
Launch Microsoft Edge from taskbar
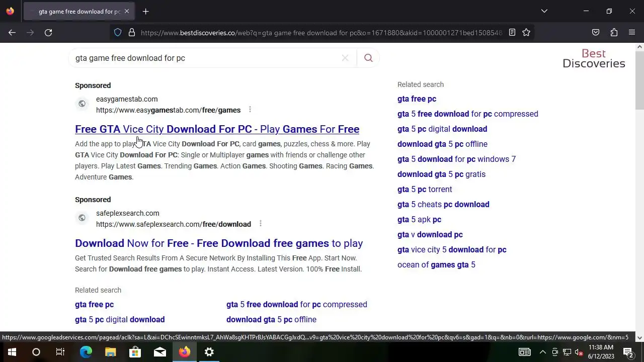(86, 352)
